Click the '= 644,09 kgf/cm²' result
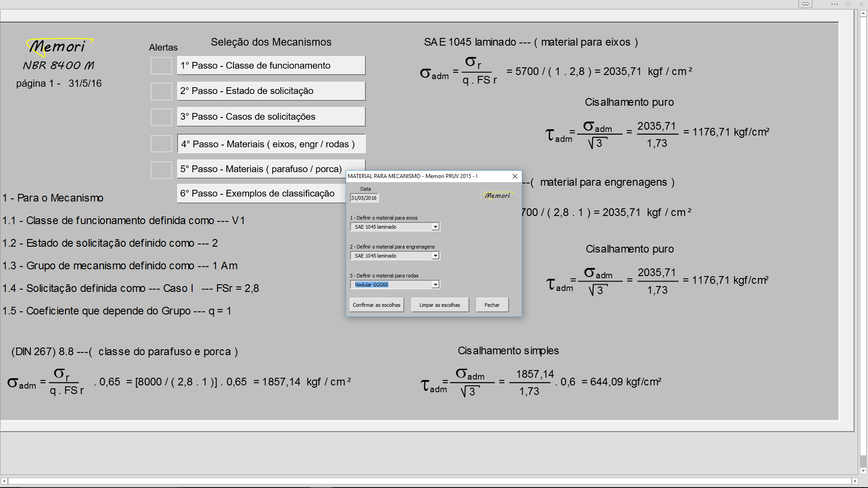Image resolution: width=868 pixels, height=488 pixels. (621, 382)
